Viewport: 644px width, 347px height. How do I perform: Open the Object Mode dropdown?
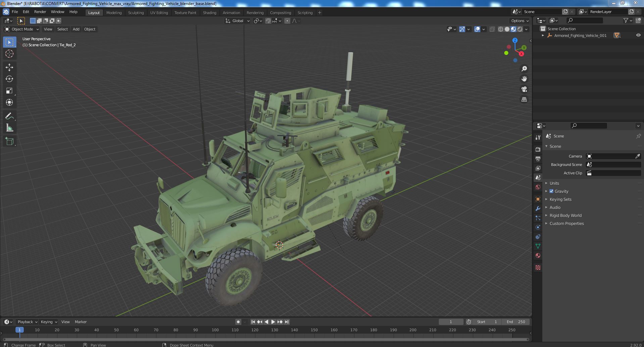(22, 29)
